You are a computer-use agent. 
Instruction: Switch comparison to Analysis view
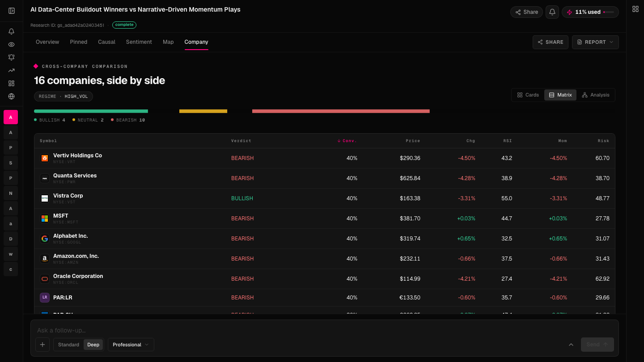(596, 95)
